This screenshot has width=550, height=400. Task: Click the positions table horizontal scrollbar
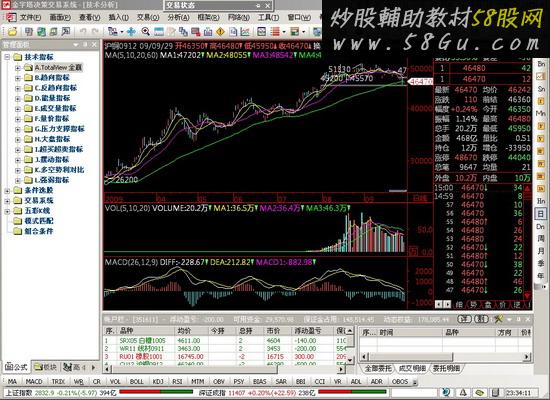click(x=224, y=369)
